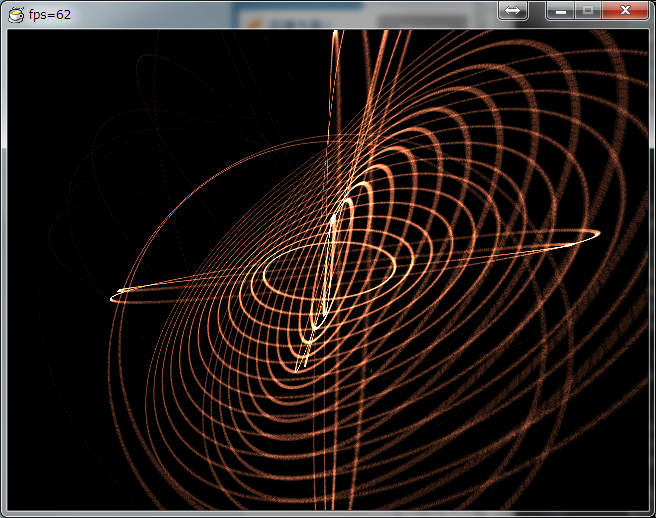Maximize the fps=62 window

[588, 10]
